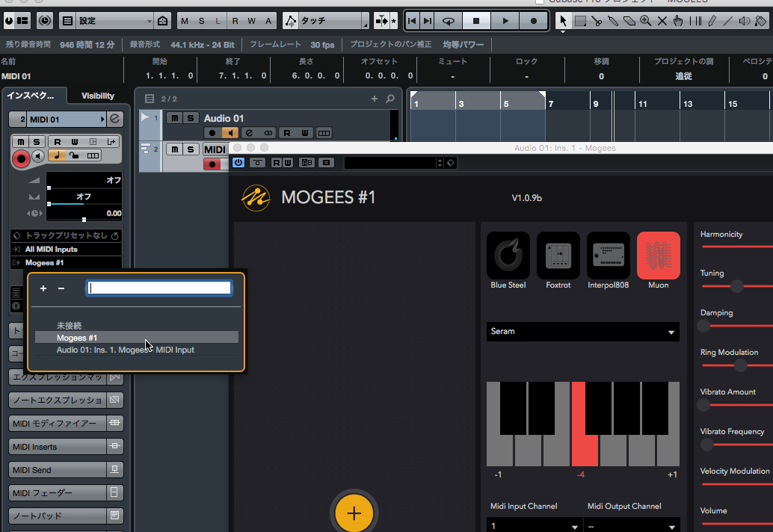Click the routing popup search field
The image size is (773, 532).
[x=158, y=288]
